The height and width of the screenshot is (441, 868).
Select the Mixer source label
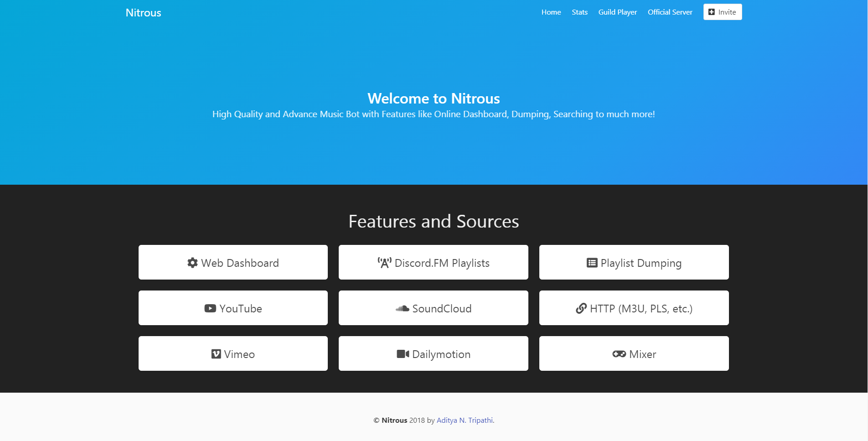pyautogui.click(x=643, y=354)
